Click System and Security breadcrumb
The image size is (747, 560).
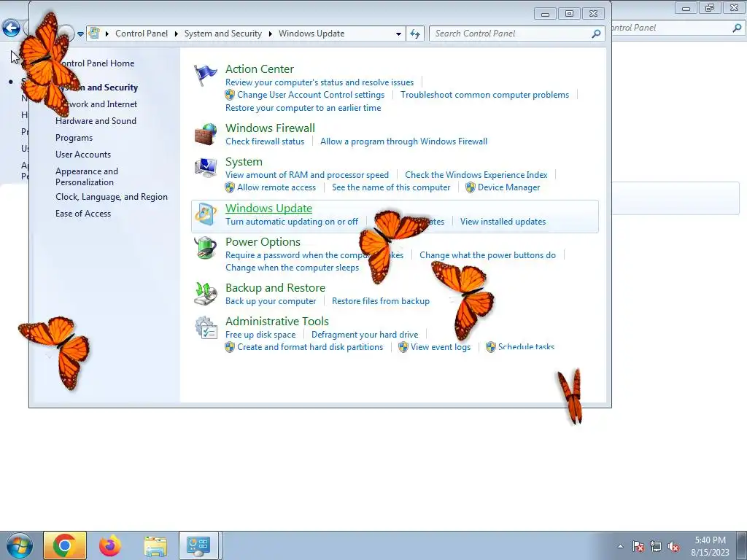[x=223, y=34]
